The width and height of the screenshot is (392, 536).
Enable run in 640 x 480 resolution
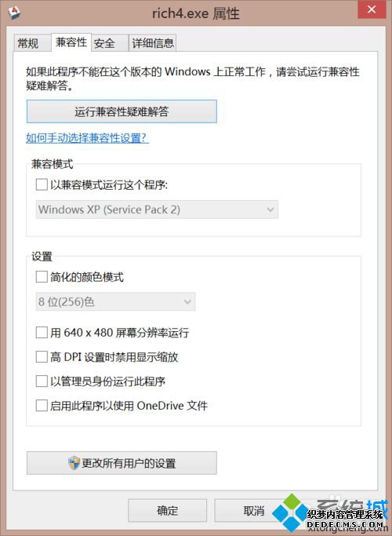(42, 332)
